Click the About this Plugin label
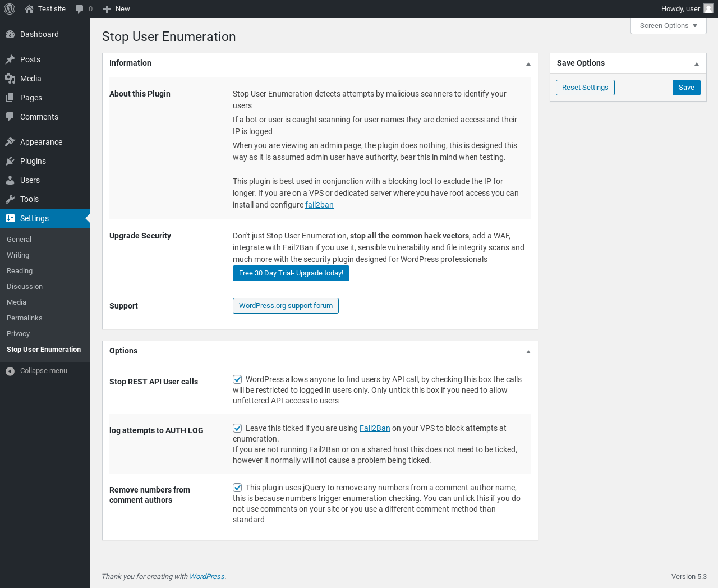This screenshot has height=588, width=718. [140, 94]
